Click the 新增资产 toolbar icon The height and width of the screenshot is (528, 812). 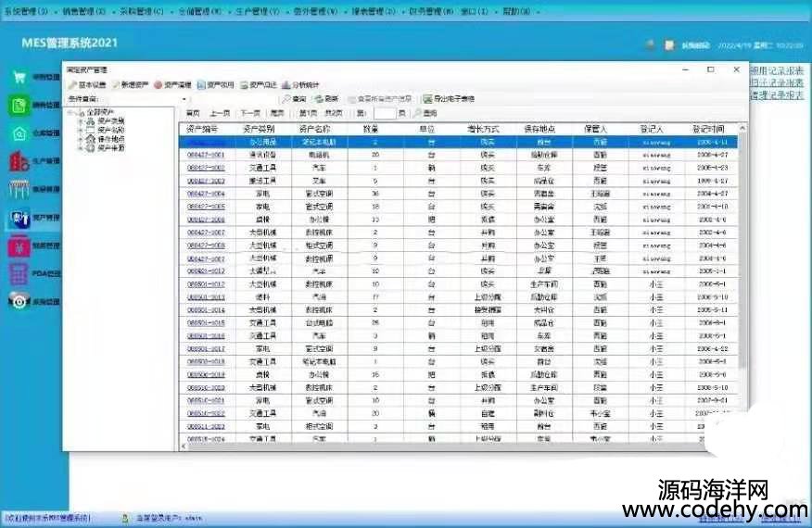point(116,85)
